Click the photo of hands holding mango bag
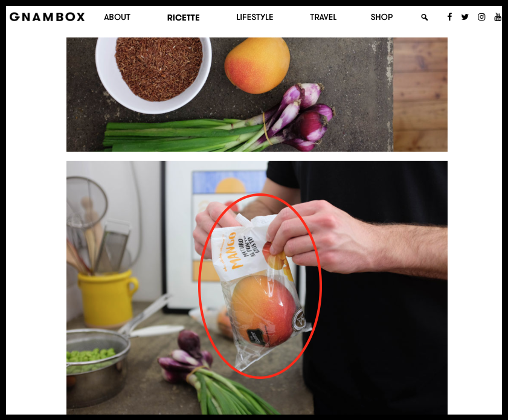 coord(257,288)
